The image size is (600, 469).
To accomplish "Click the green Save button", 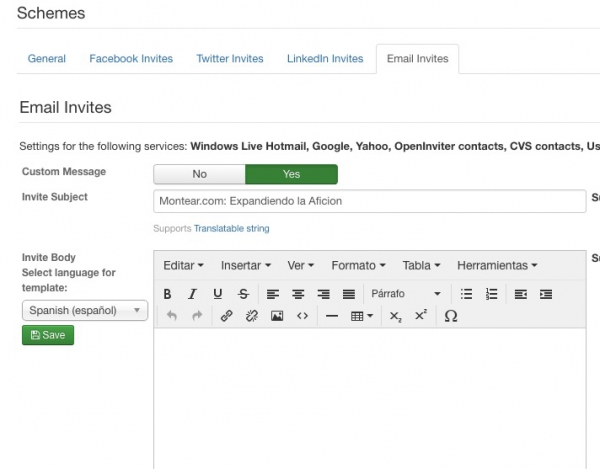I will pyautogui.click(x=48, y=335).
